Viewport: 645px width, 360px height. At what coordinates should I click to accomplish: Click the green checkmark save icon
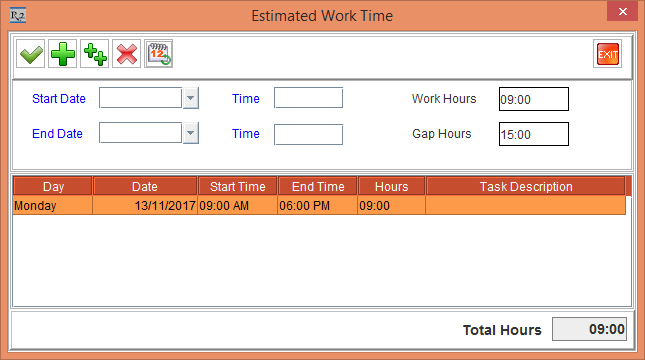[30, 54]
